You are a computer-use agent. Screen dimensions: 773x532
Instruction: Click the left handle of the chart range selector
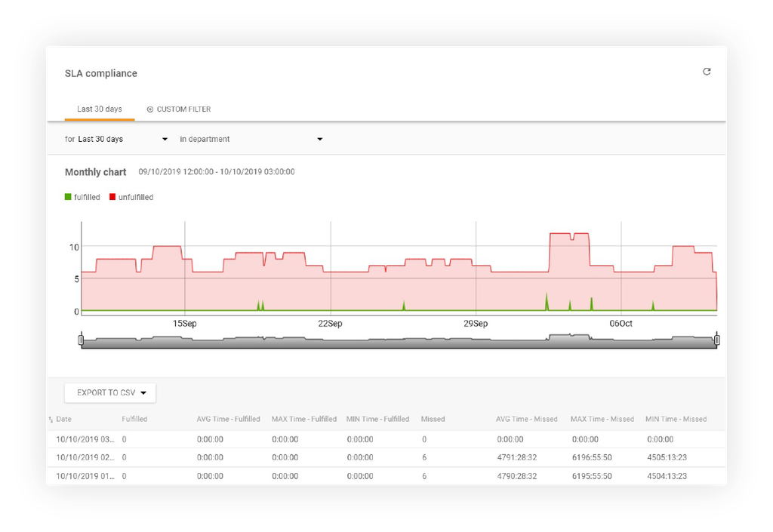click(81, 340)
